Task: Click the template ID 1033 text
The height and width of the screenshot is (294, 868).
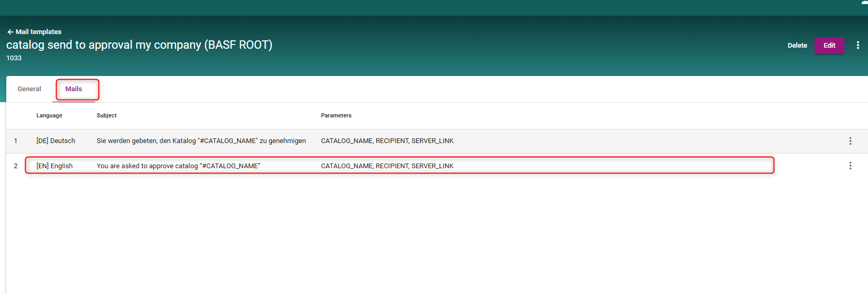Action: pyautogui.click(x=14, y=58)
